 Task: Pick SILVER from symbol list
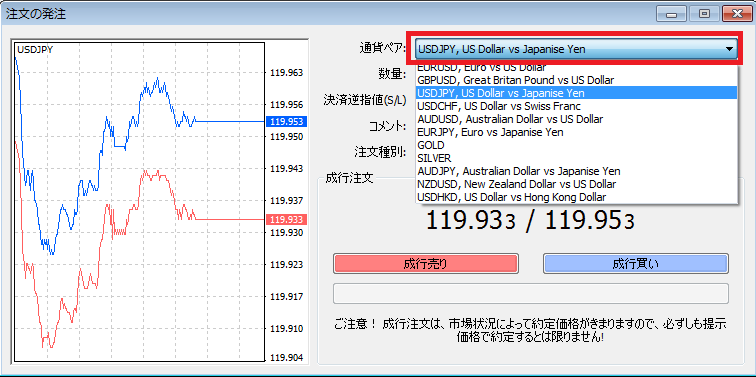pos(576,158)
